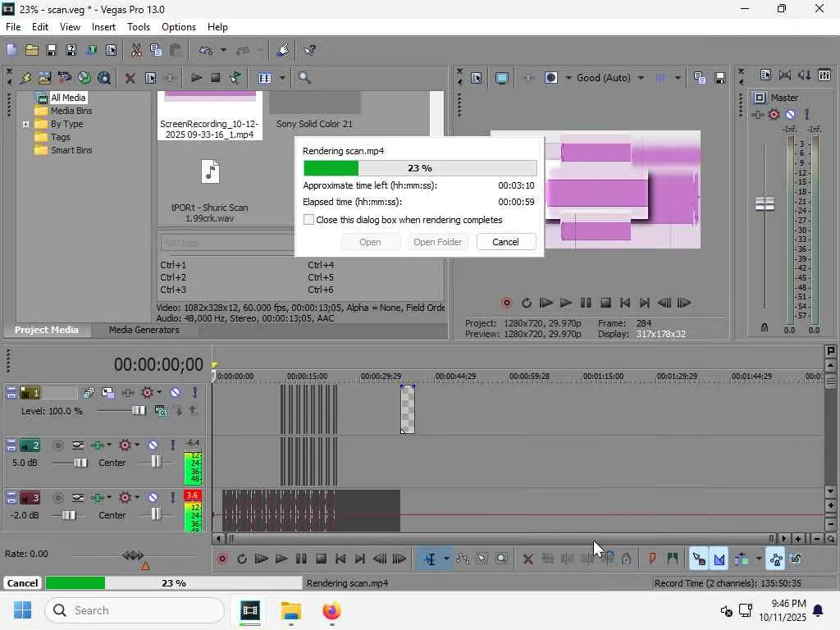This screenshot has width=840, height=630.
Task: Open Firefox from the taskbar
Action: coord(331,611)
